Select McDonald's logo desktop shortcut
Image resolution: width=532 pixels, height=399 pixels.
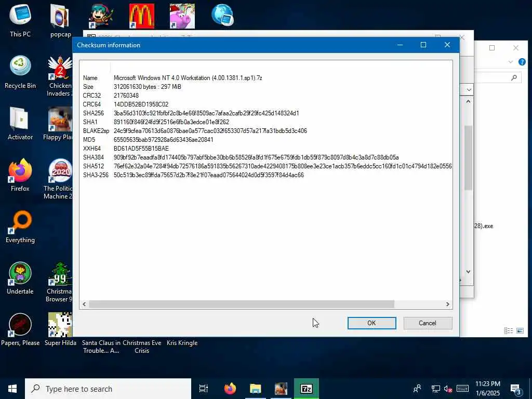142,16
